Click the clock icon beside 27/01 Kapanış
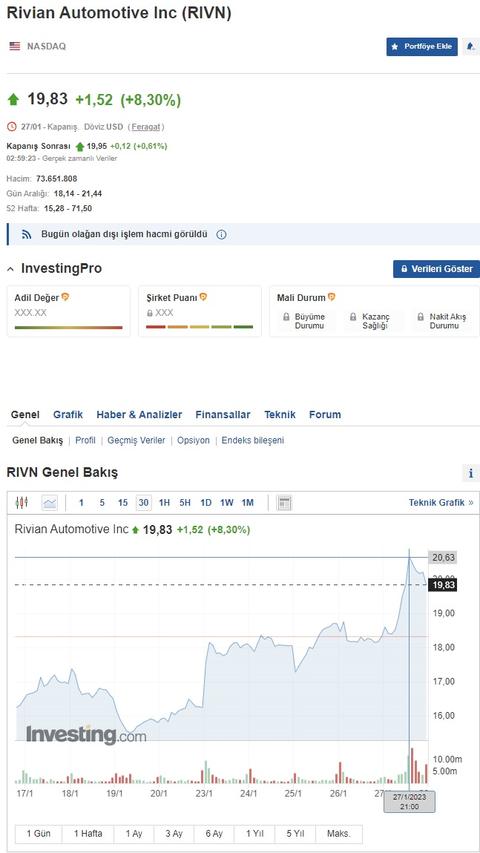The image size is (480, 853). [x=12, y=127]
